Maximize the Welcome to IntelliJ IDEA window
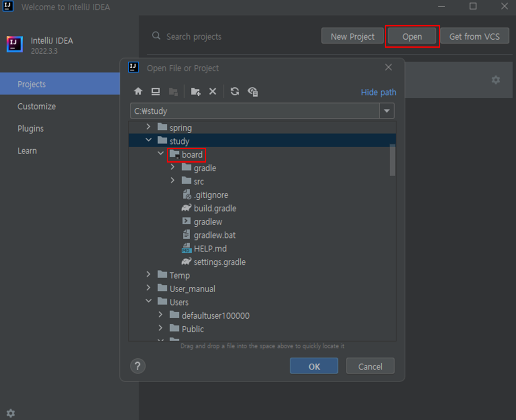 (x=473, y=6)
